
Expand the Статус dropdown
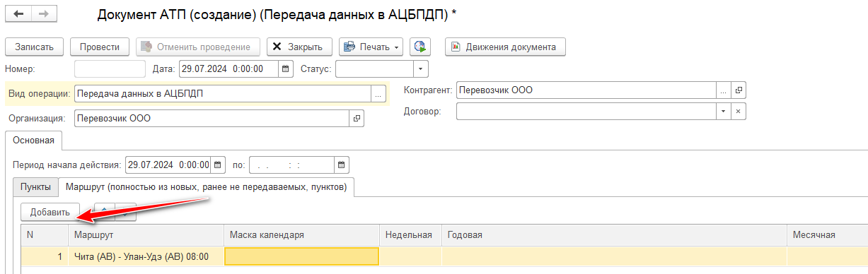point(421,68)
